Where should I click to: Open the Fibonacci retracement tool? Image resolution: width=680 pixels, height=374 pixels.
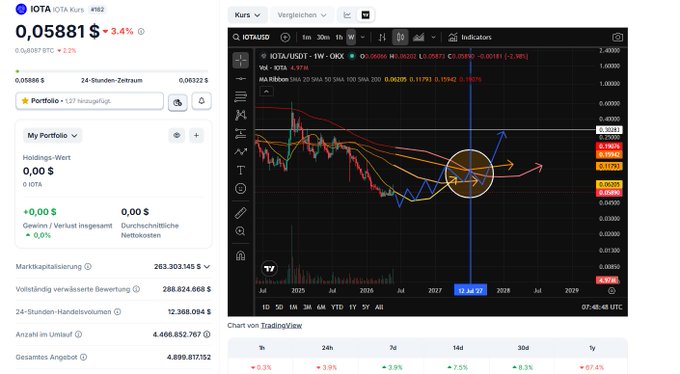point(241,96)
